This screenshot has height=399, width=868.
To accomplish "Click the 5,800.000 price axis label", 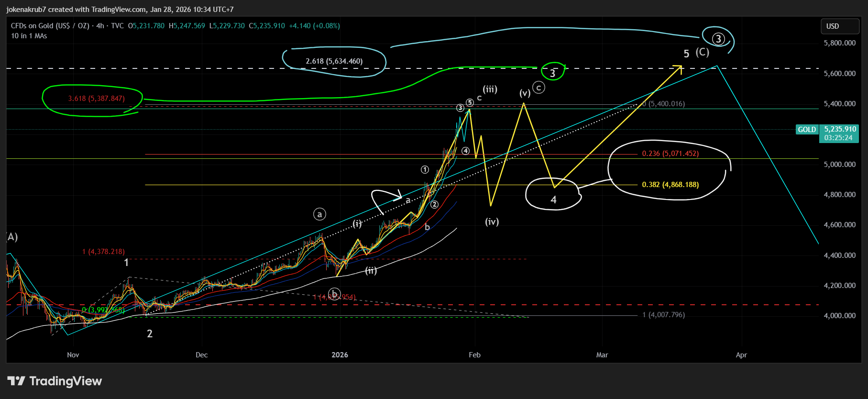I will pos(840,43).
